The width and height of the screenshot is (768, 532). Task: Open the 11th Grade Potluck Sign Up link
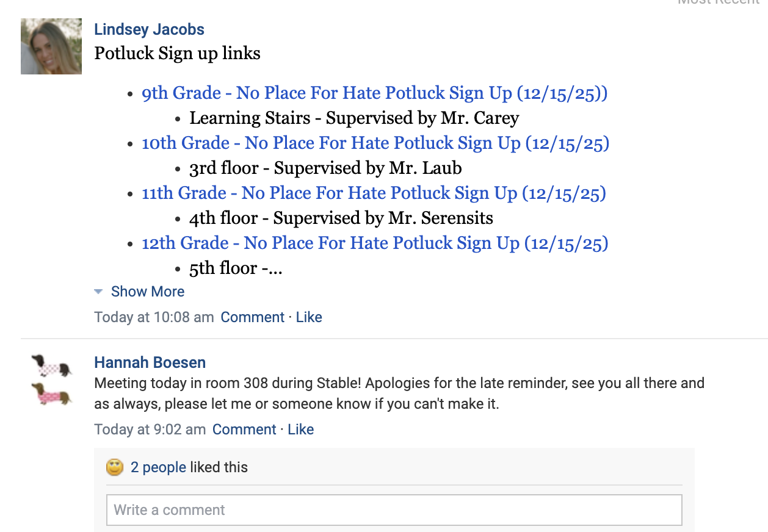pos(374,193)
